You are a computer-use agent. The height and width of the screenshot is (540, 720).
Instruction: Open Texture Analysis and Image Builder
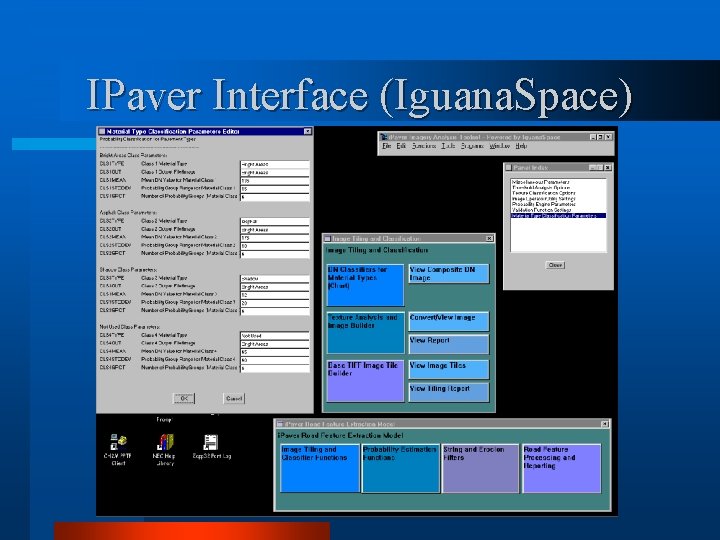[x=366, y=333]
